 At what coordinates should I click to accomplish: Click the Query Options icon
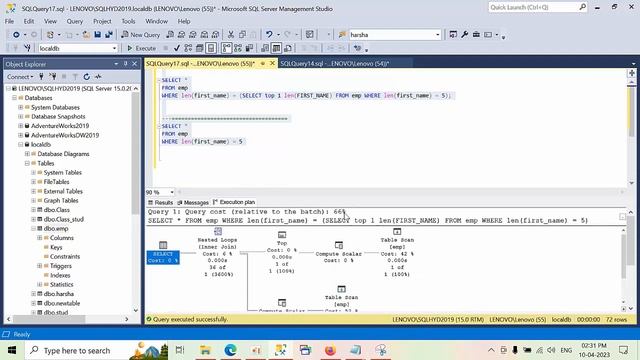point(200,48)
